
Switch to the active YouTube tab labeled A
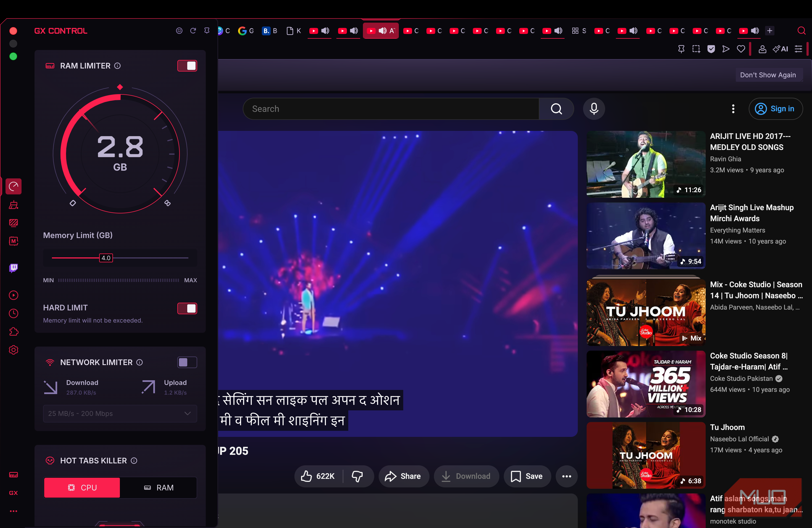381,31
